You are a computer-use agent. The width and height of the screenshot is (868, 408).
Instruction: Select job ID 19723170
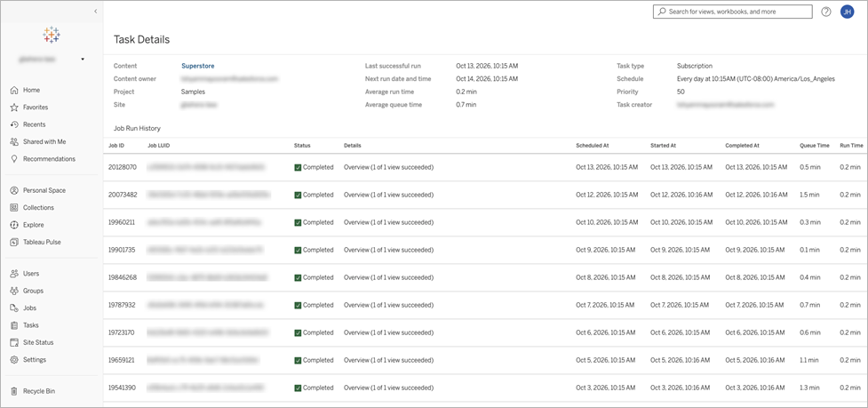pos(121,332)
